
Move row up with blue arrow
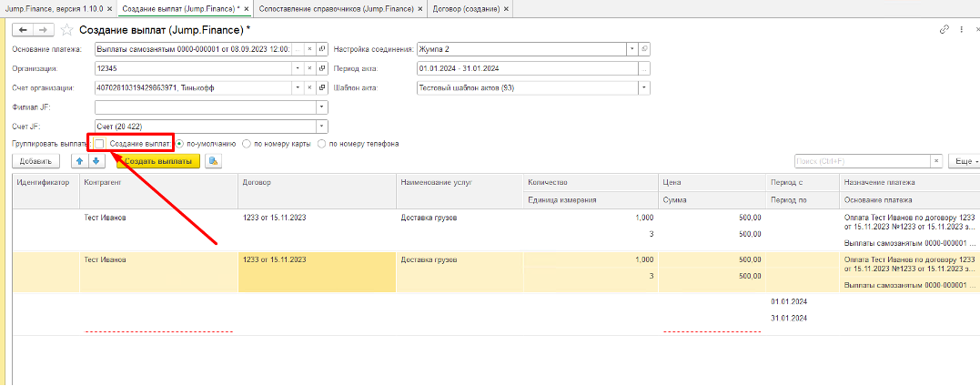(79, 161)
